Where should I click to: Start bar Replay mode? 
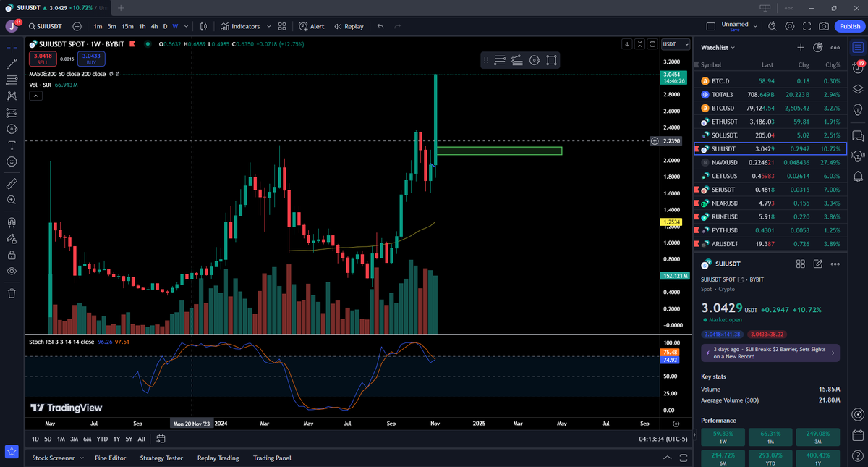[x=349, y=26]
